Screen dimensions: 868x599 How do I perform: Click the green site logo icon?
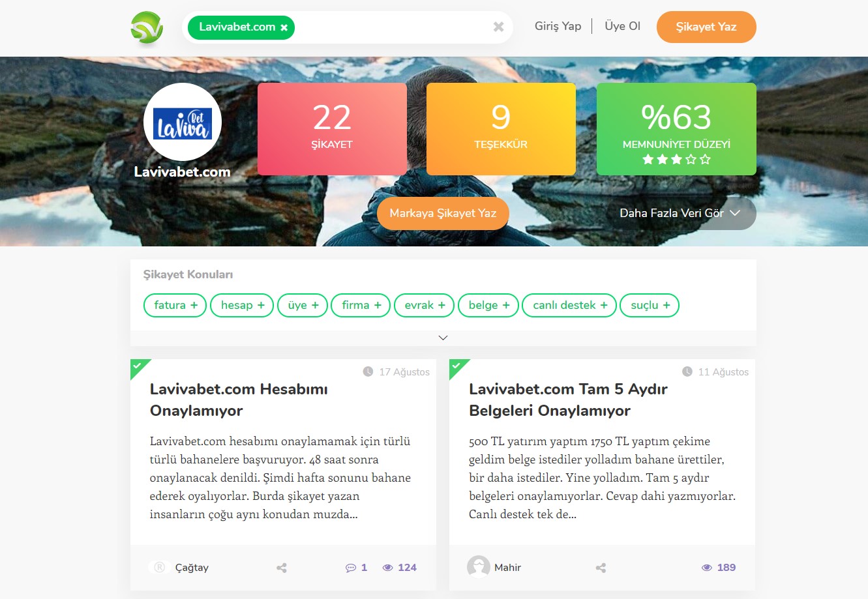tap(146, 28)
